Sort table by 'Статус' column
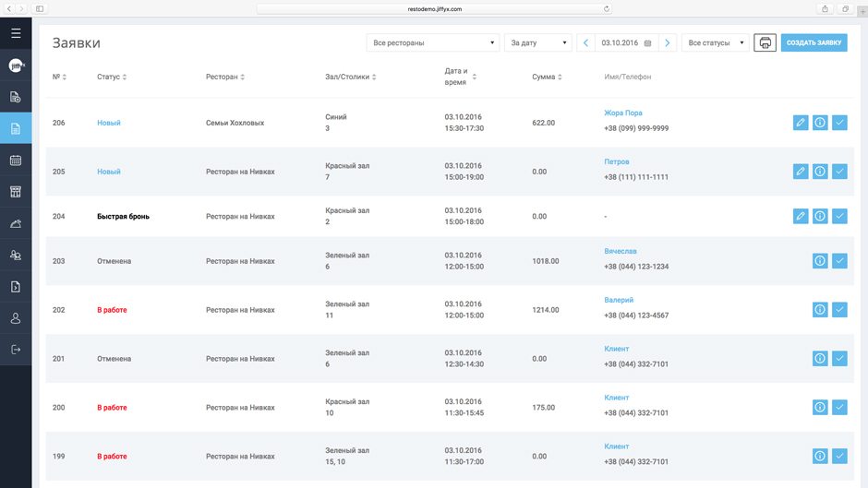 (x=111, y=77)
